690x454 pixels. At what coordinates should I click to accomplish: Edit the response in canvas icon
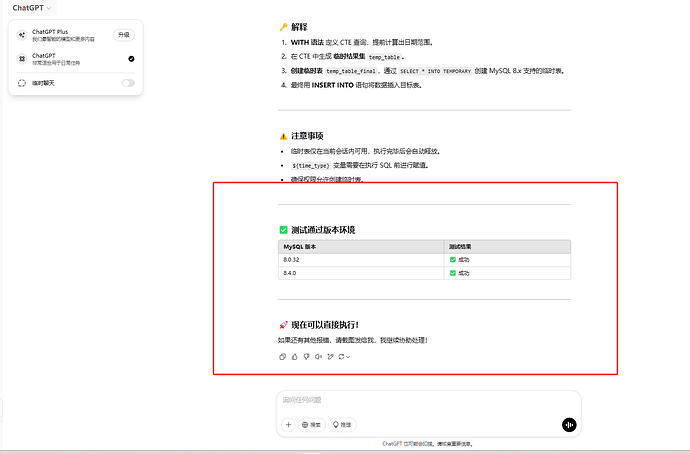tap(330, 357)
